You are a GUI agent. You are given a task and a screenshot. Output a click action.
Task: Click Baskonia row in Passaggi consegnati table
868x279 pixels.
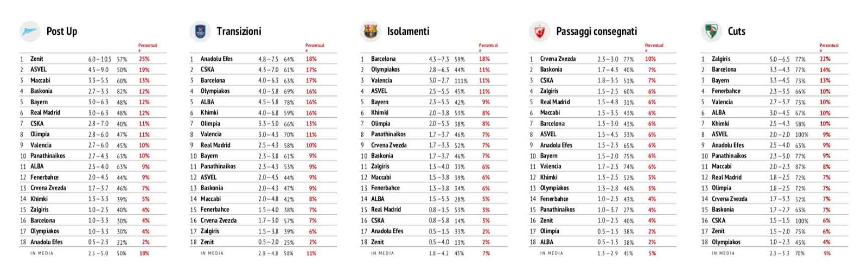[x=603, y=69]
